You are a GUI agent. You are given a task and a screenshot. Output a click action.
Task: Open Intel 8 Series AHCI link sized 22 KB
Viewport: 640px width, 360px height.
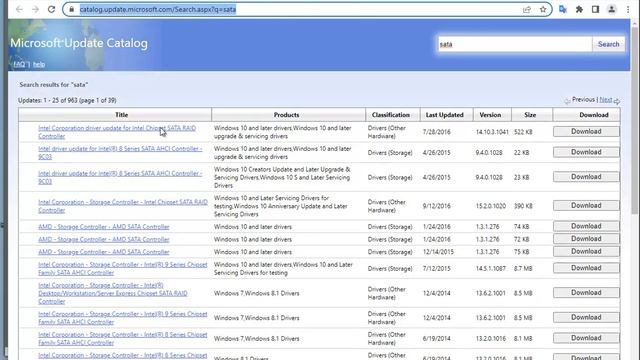120,153
